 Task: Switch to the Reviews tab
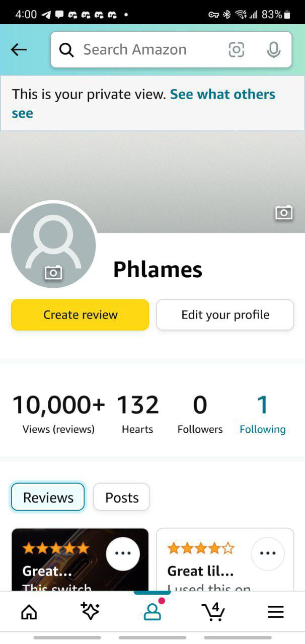tap(48, 497)
